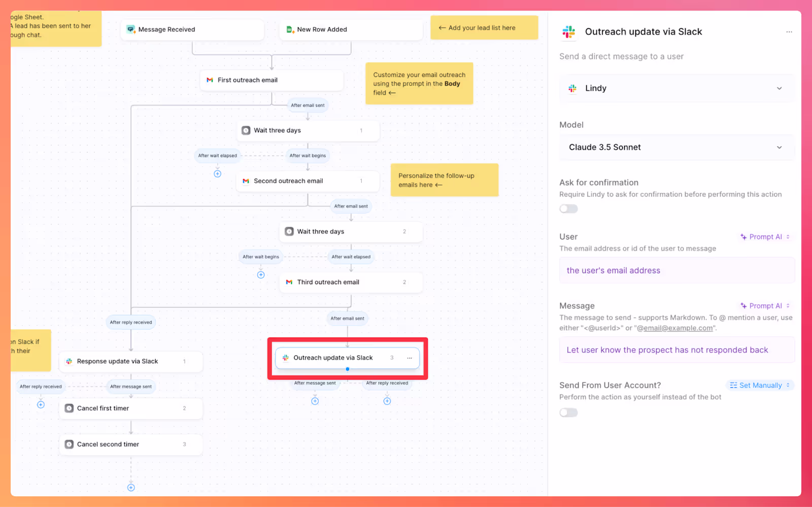Click the Slack icon beside Lindy

point(572,88)
